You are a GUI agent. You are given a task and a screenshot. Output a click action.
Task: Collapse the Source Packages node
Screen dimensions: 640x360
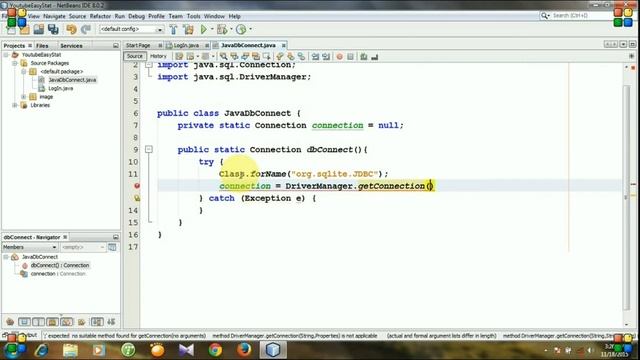[x=15, y=63]
